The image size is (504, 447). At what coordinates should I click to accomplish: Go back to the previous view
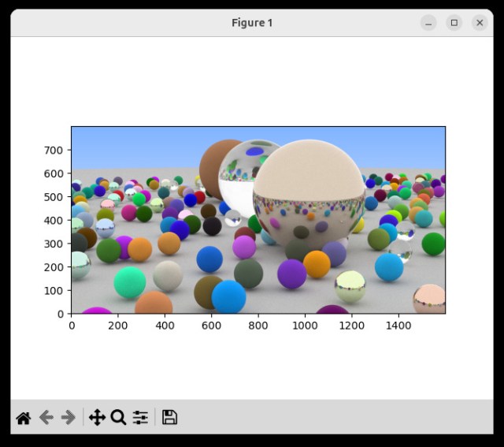46,418
